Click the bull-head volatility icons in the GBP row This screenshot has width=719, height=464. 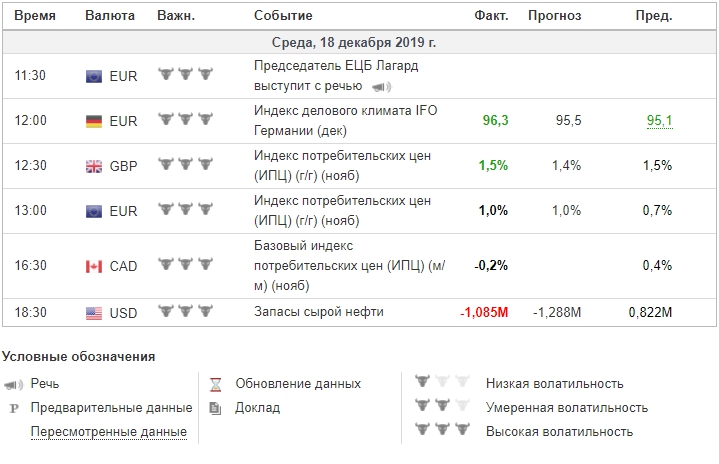click(x=187, y=165)
